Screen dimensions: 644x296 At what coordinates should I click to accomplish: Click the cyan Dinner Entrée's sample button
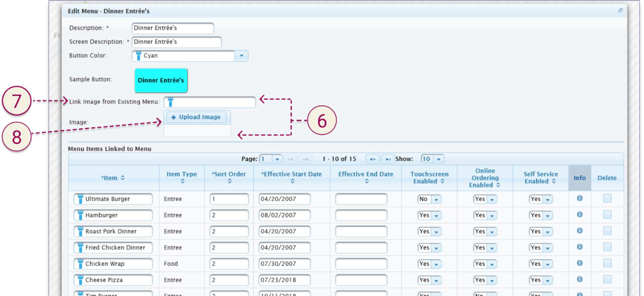tap(161, 80)
